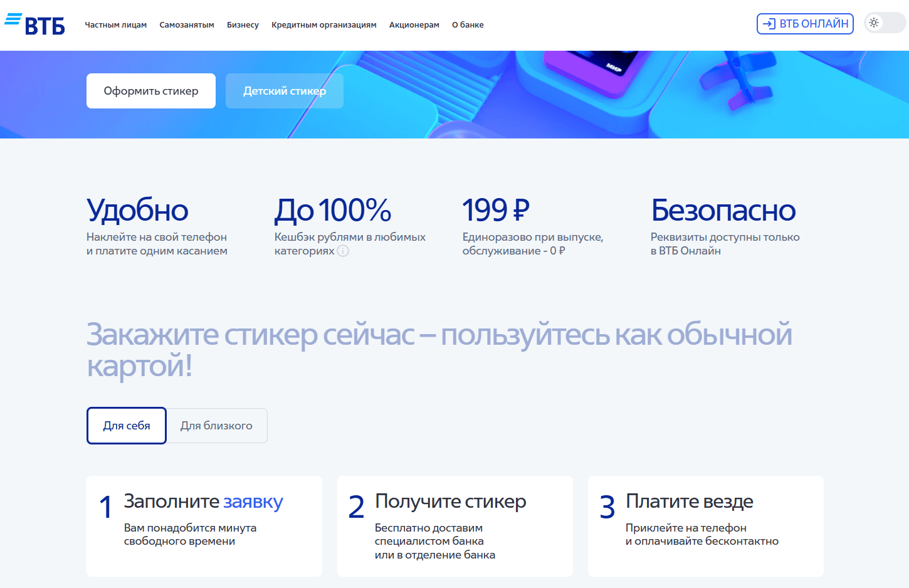Click the ВТБ logo
Screen dimensions: 909x588
click(x=34, y=24)
